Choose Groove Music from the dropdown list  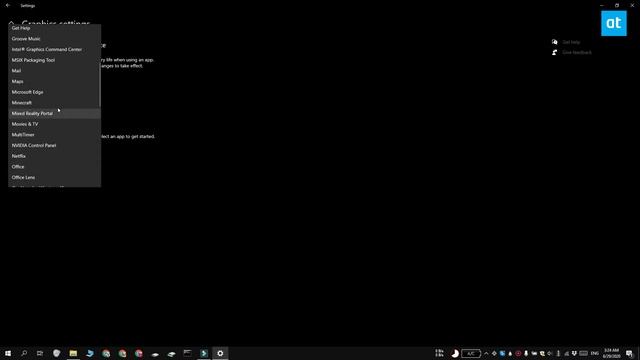point(54,39)
